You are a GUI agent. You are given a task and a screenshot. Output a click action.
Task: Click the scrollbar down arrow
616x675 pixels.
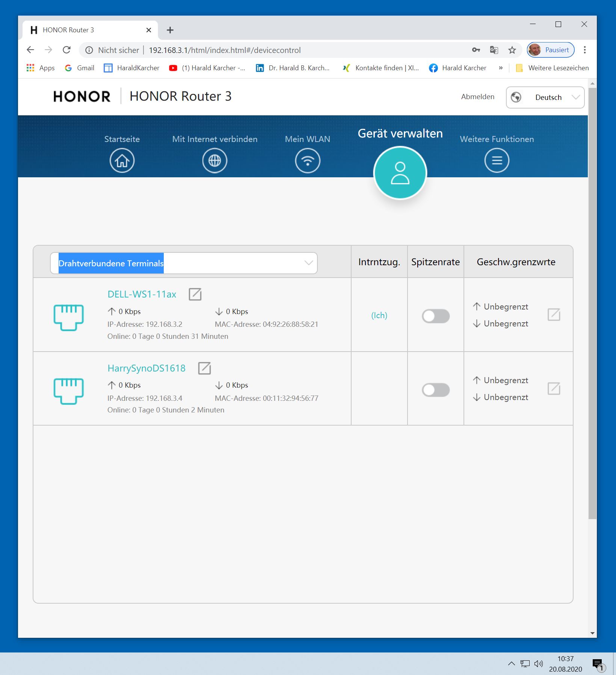pyautogui.click(x=592, y=633)
